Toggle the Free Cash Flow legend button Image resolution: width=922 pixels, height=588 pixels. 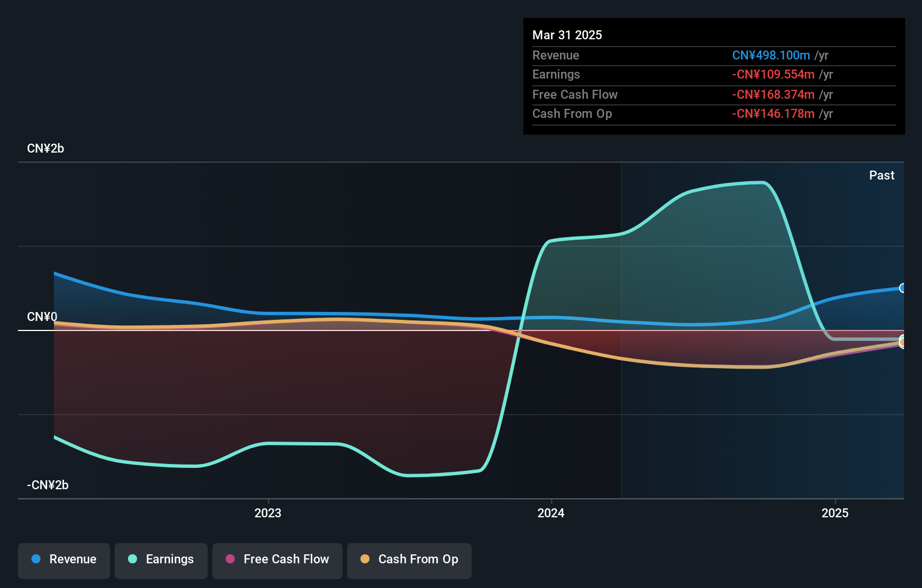(277, 561)
